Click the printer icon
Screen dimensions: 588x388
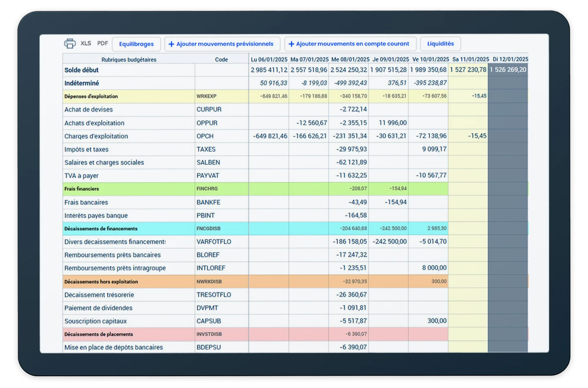pos(70,44)
